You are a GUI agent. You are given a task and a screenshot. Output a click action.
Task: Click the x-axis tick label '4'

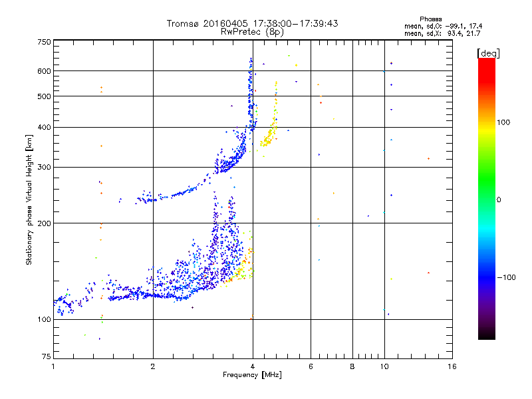tap(253, 366)
